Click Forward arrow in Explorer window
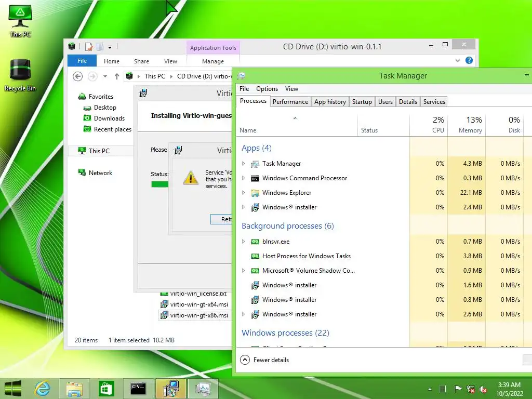Image resolution: width=532 pixels, height=399 pixels. point(92,76)
